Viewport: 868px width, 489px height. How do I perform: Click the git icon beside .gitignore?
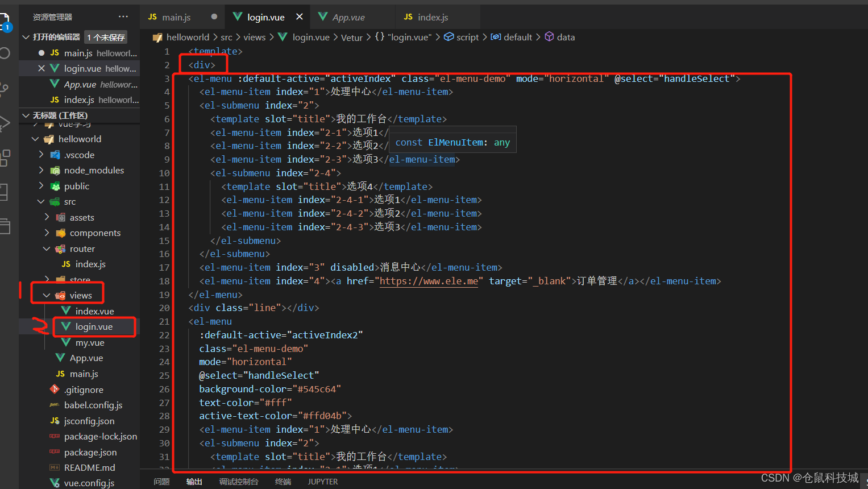coord(55,389)
